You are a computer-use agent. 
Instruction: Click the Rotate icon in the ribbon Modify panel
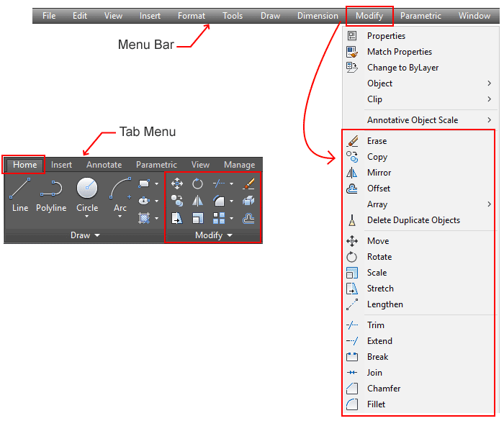197,183
